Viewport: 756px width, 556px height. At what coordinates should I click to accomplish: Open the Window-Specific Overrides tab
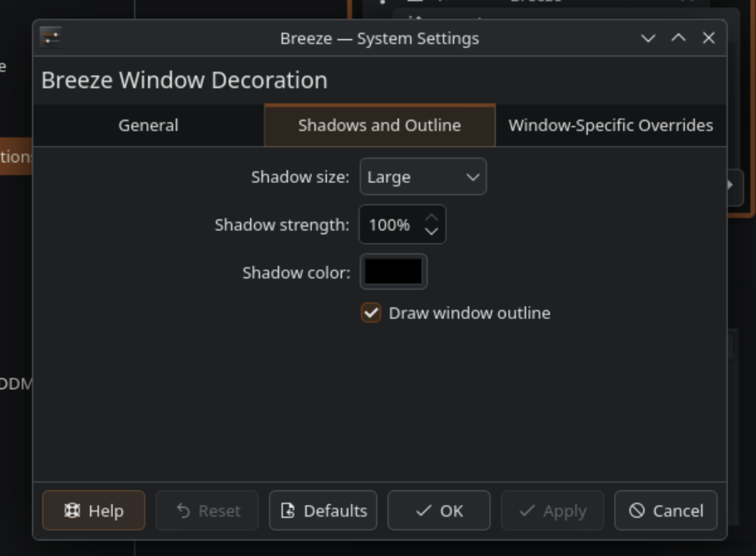(x=610, y=125)
